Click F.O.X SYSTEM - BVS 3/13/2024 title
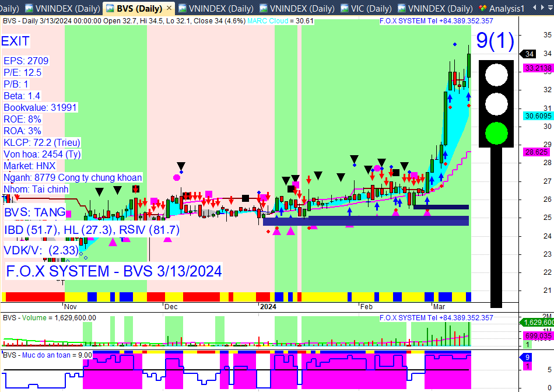This screenshot has width=554, height=392. click(114, 271)
